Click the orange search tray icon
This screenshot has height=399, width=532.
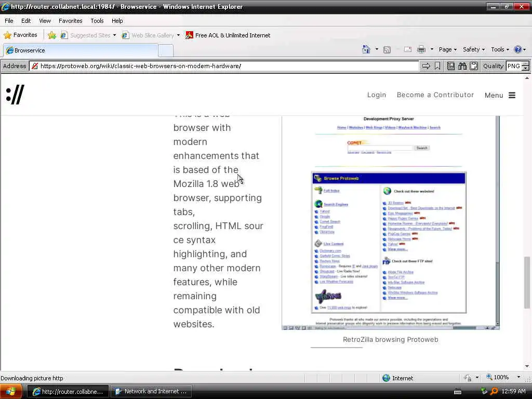coord(494,392)
